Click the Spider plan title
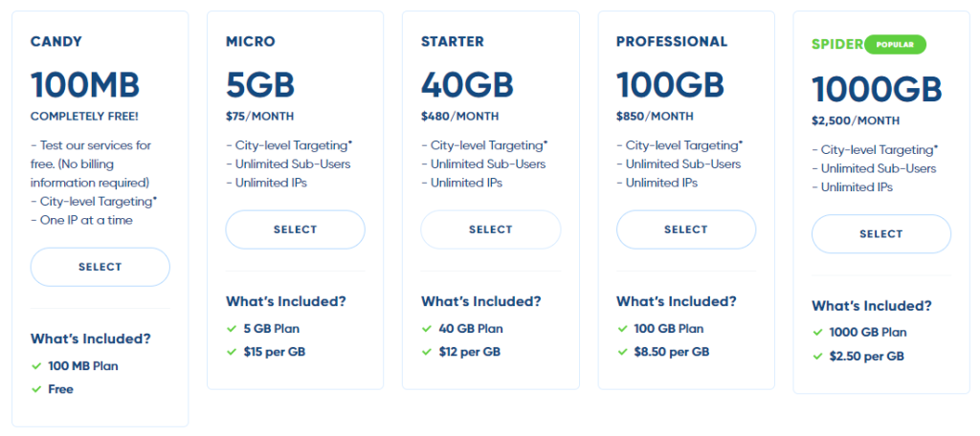Image resolution: width=980 pixels, height=436 pixels. (x=836, y=45)
